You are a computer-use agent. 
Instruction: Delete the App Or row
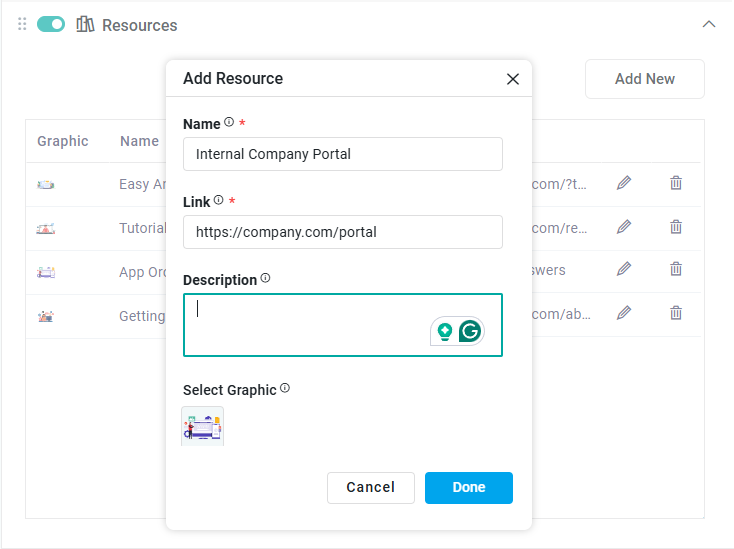[675, 269]
